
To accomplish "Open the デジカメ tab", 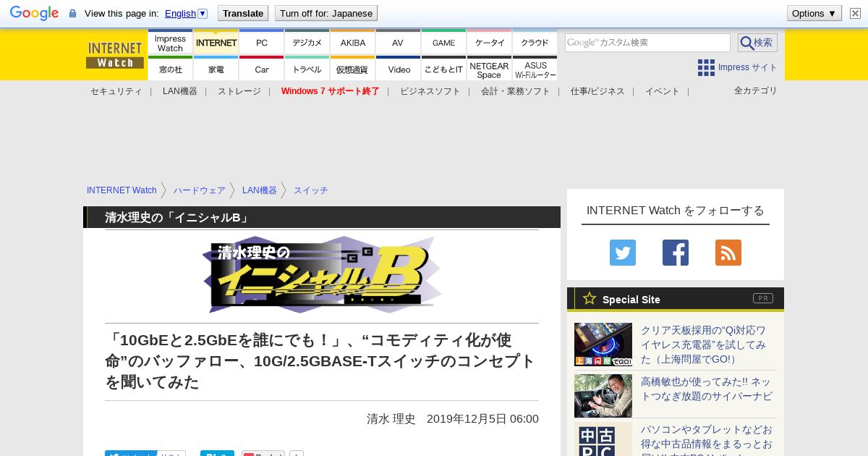I will tap(307, 43).
